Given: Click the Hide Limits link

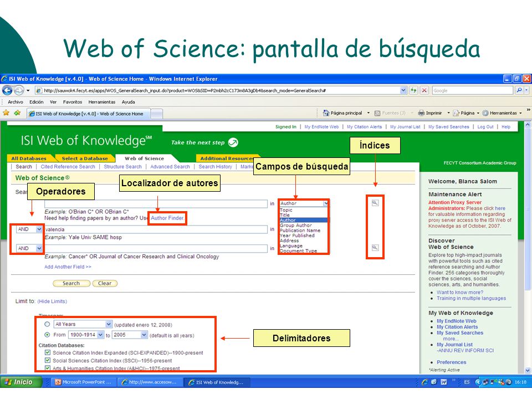Looking at the screenshot, I should coord(52,301).
